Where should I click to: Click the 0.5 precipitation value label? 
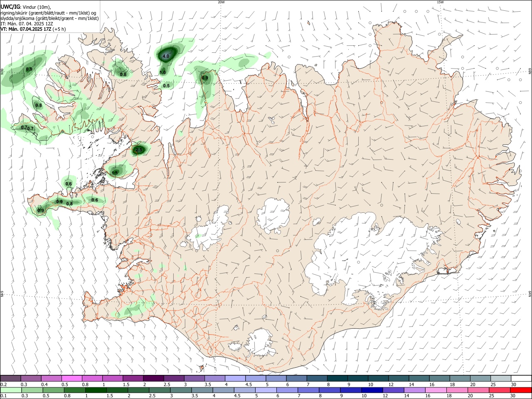(166, 86)
